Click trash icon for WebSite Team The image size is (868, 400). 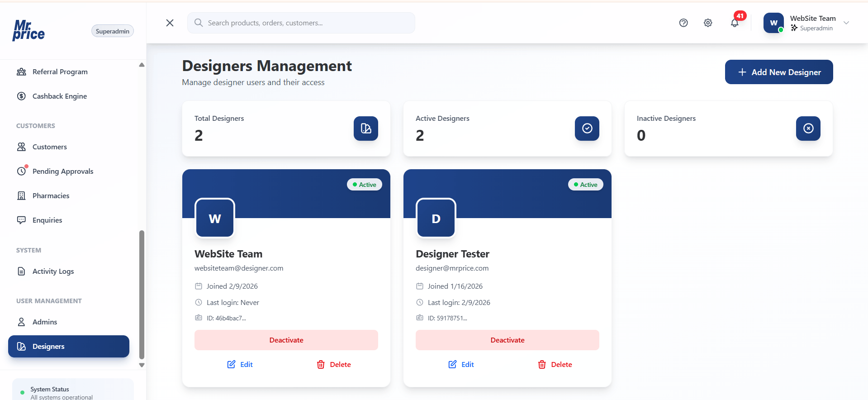[321, 364]
